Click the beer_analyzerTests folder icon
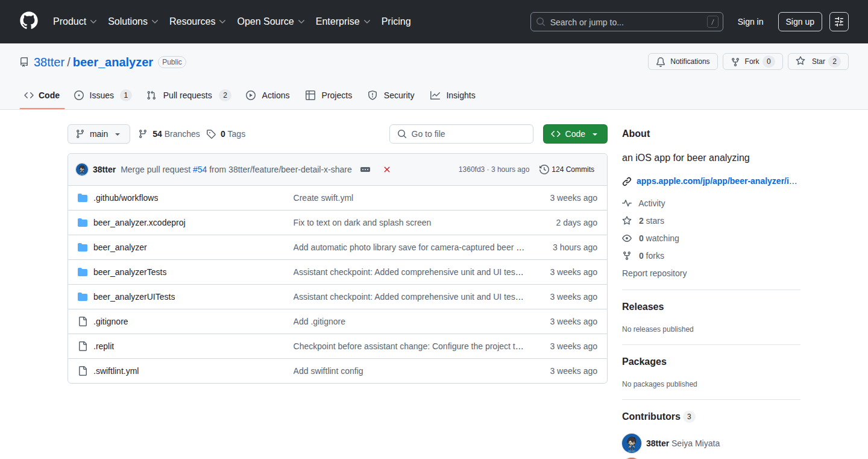 tap(83, 272)
